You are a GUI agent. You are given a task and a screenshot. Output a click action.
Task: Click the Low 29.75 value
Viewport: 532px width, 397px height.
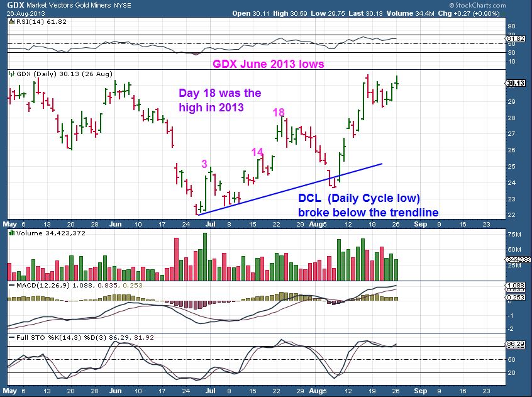[x=328, y=14]
